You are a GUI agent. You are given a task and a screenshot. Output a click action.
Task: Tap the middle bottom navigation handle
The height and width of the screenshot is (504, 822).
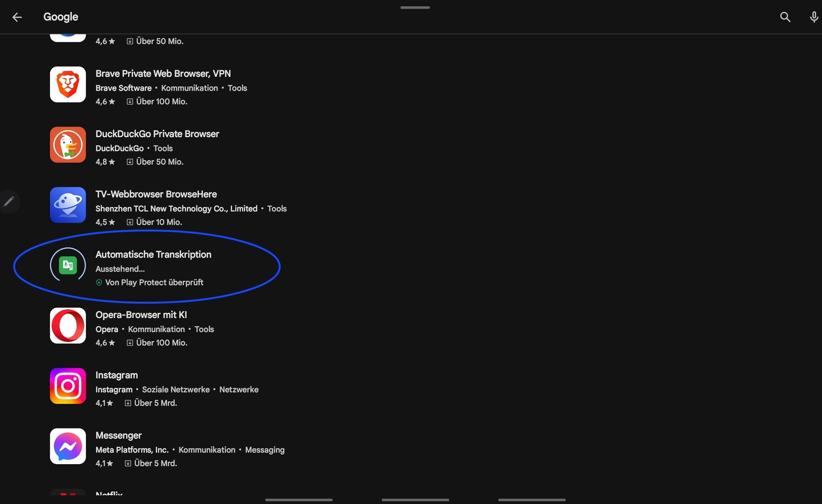point(415,500)
